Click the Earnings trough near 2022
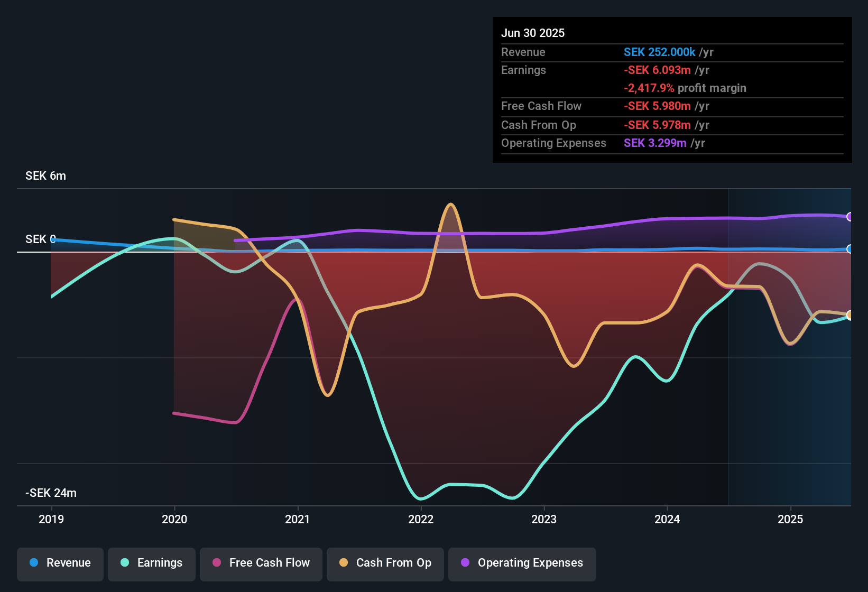The height and width of the screenshot is (592, 868). 421,498
